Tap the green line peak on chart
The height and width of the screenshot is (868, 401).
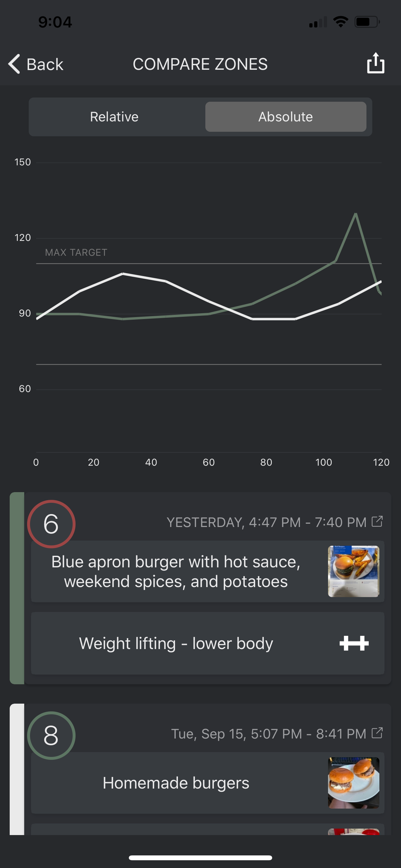355,214
